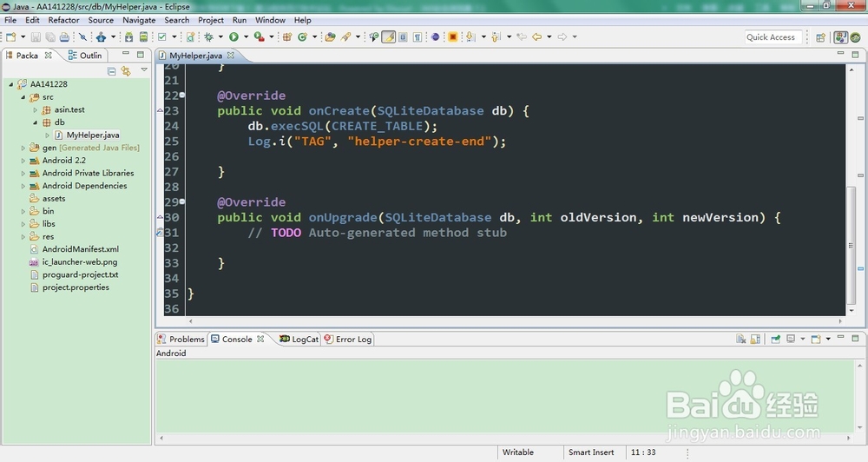This screenshot has width=868, height=462.
Task: Expand the Android 2.2 library node
Action: pos(23,161)
